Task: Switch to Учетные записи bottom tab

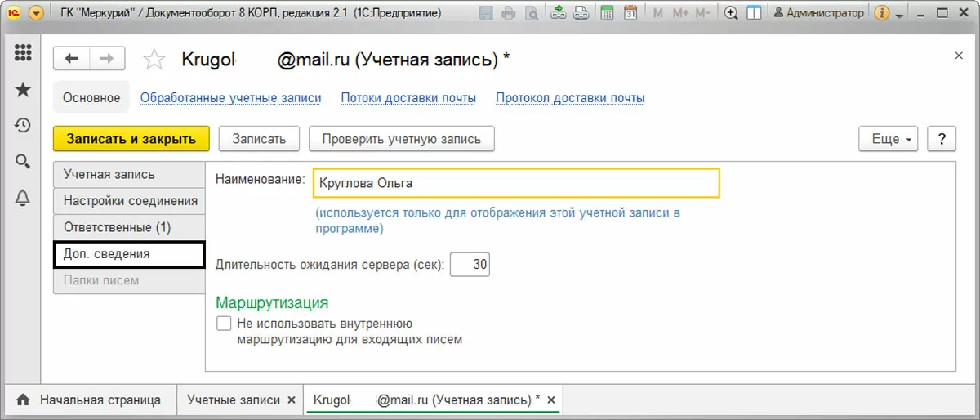Action: 234,400
